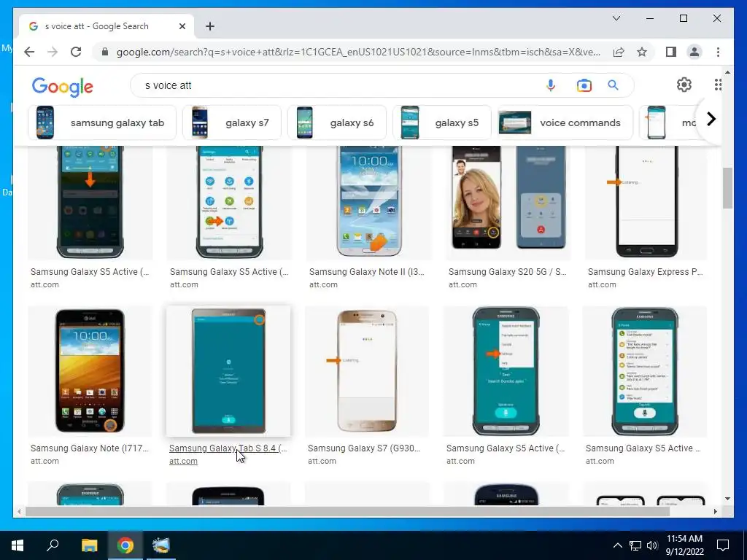747x560 pixels.
Task: Bookmark this tab with the star
Action: [x=642, y=52]
